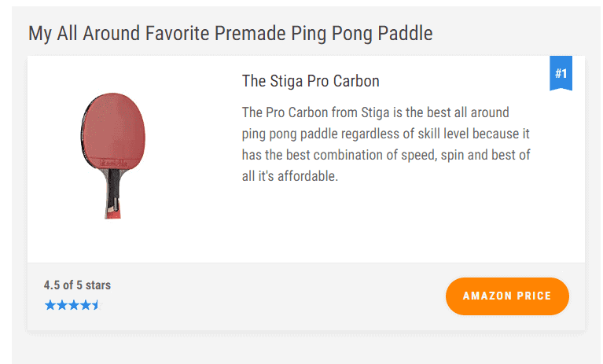Select the second blue rating star

pos(62,305)
